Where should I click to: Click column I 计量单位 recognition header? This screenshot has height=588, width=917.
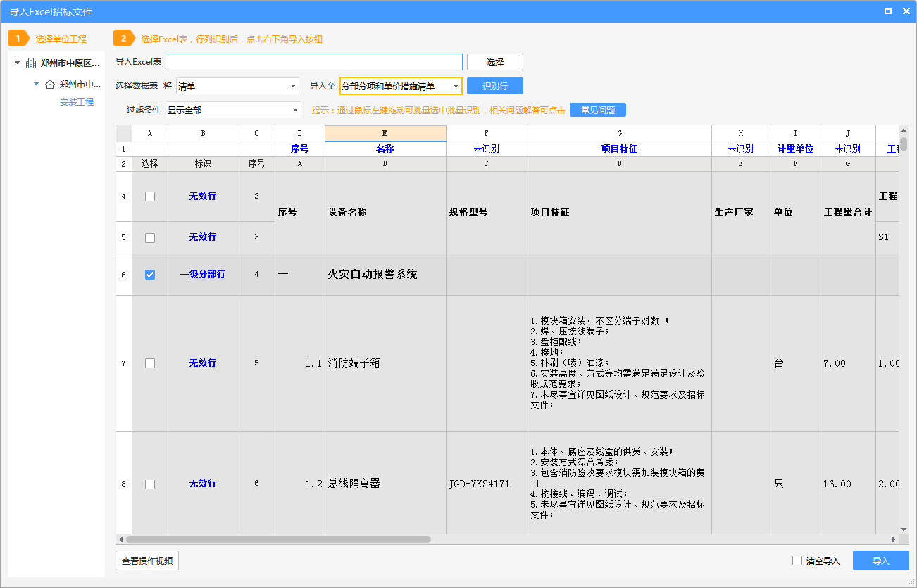pyautogui.click(x=796, y=149)
